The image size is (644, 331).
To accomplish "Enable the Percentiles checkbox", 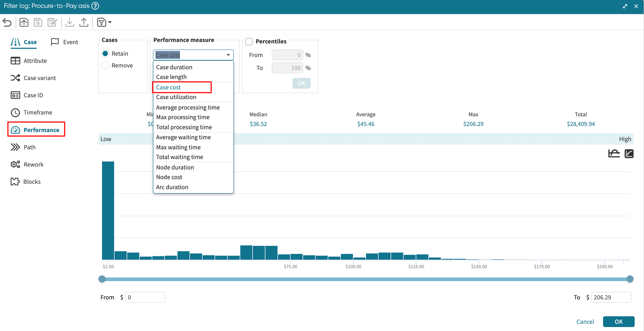I will [x=249, y=41].
